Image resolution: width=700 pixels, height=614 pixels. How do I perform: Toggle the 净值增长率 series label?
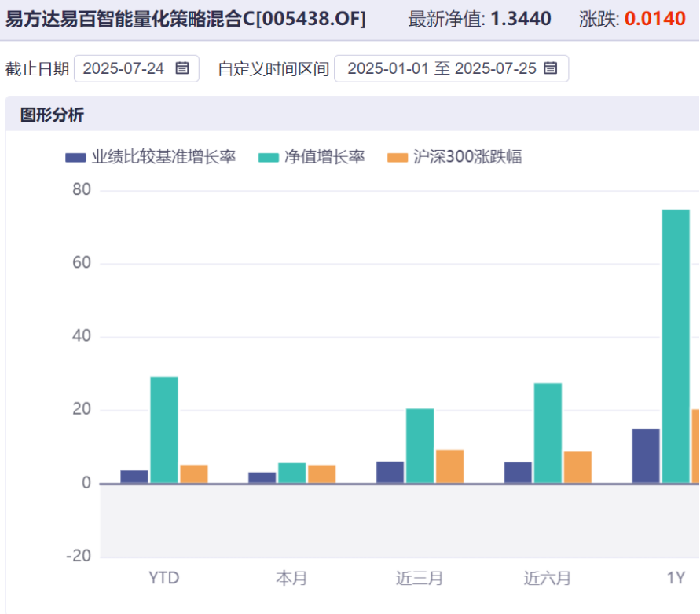pos(324,157)
